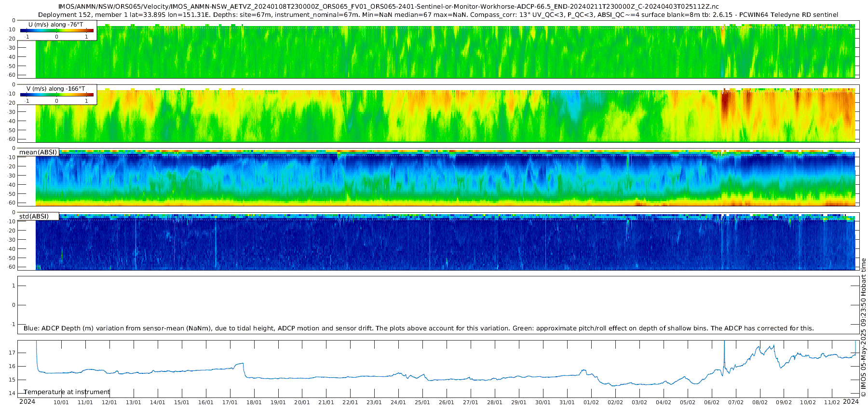Click the NetCDF file path title

pos(388,7)
